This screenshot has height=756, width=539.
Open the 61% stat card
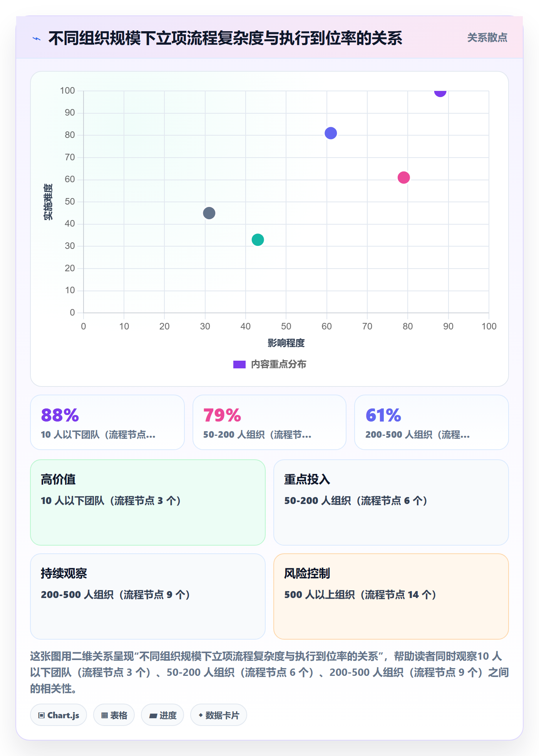(x=432, y=422)
